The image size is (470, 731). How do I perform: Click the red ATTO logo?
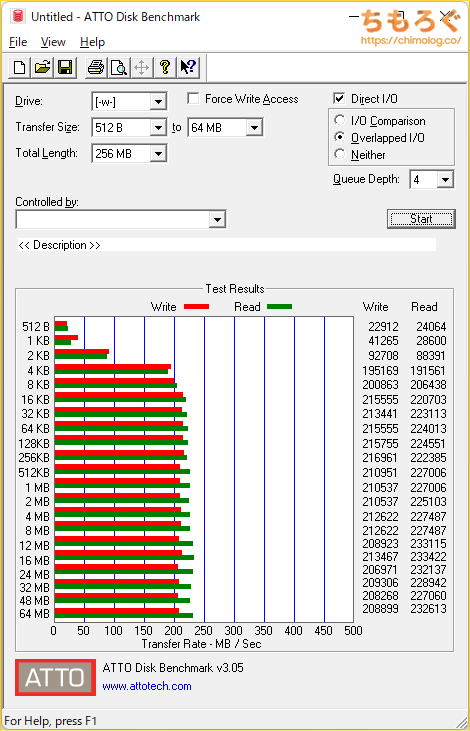55,677
